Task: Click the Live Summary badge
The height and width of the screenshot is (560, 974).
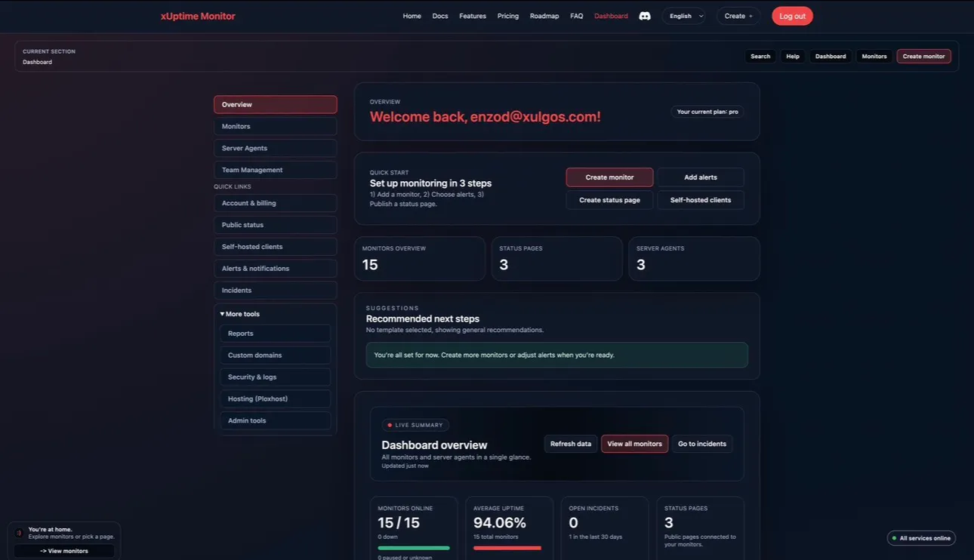Action: [x=415, y=425]
